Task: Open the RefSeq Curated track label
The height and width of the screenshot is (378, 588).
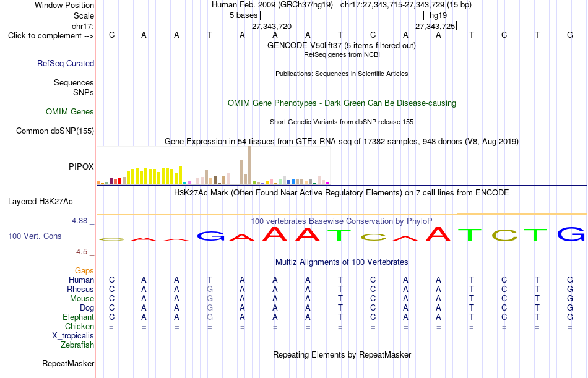Action: 66,63
